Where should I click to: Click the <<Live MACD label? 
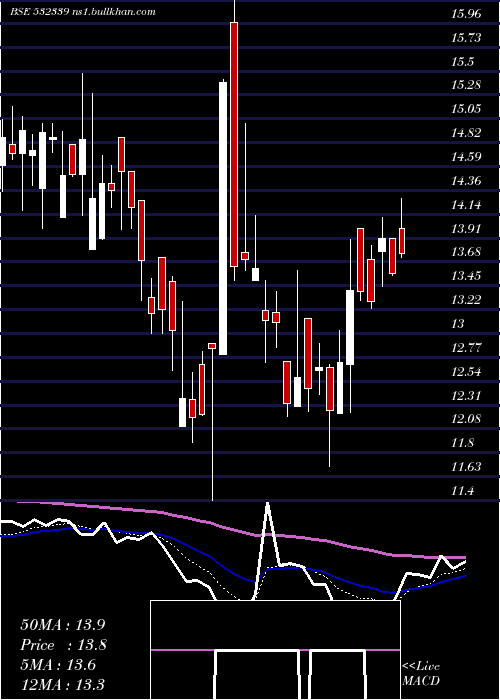421,673
